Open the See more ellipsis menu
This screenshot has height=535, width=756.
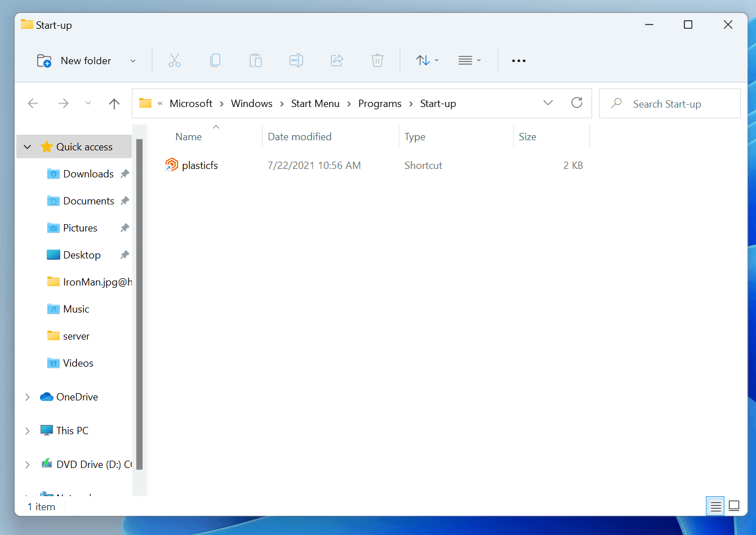point(519,61)
